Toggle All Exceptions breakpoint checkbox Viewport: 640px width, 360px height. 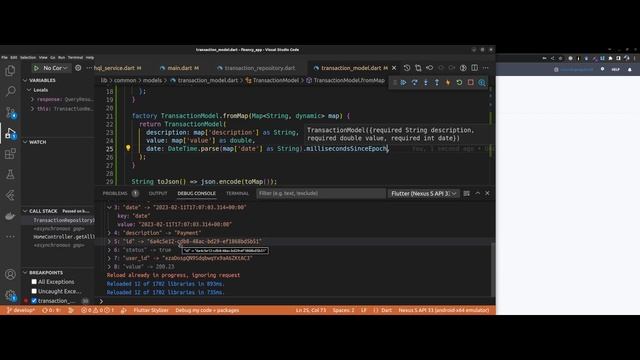click(34, 282)
